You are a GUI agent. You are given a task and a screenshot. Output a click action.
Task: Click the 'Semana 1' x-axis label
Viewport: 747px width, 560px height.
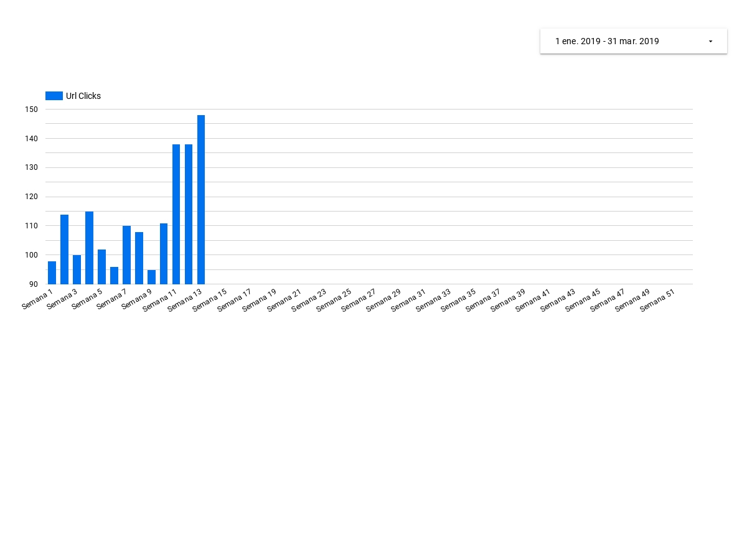pyautogui.click(x=38, y=297)
